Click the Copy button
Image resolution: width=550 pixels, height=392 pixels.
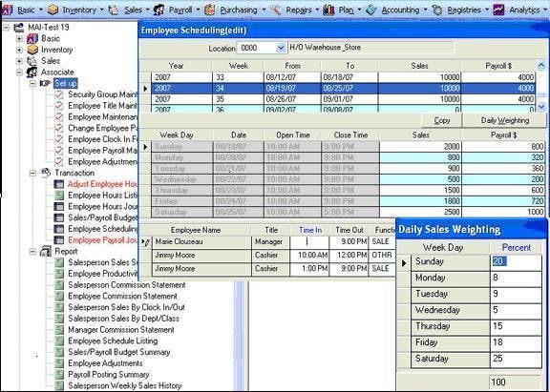(442, 120)
